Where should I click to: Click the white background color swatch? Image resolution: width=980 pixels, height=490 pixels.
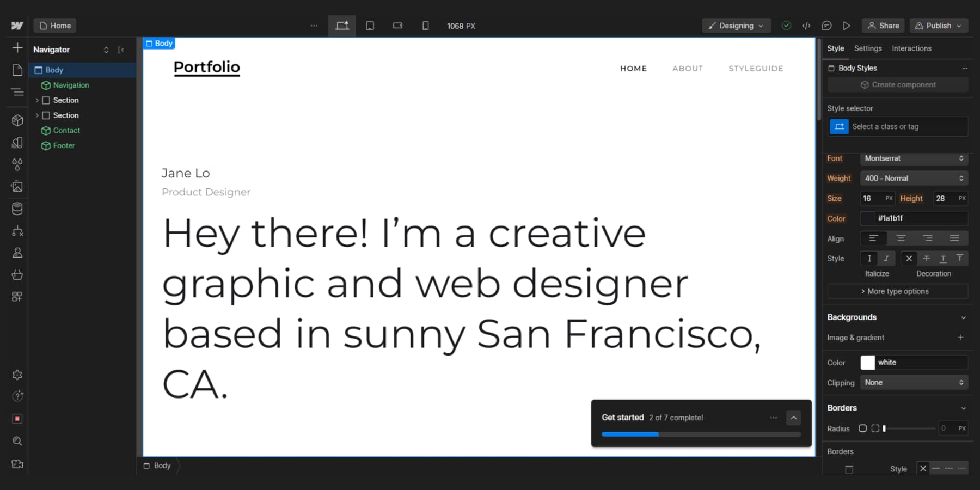click(868, 362)
